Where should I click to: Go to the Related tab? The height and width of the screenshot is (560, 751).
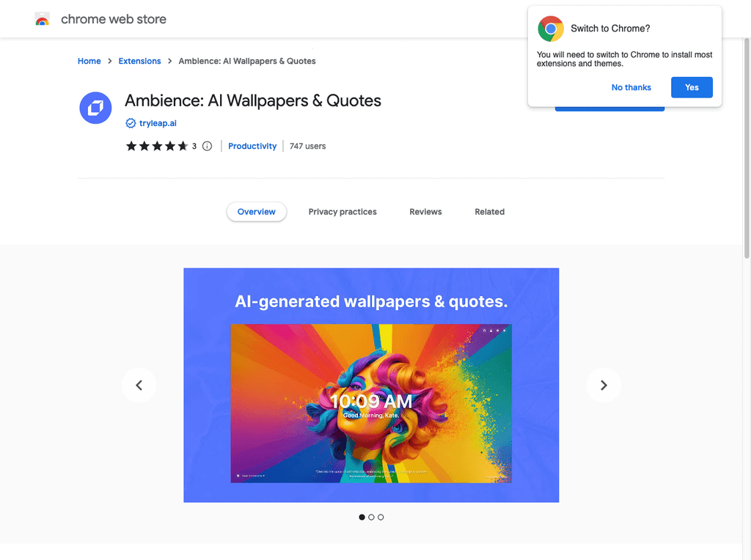[x=489, y=212]
